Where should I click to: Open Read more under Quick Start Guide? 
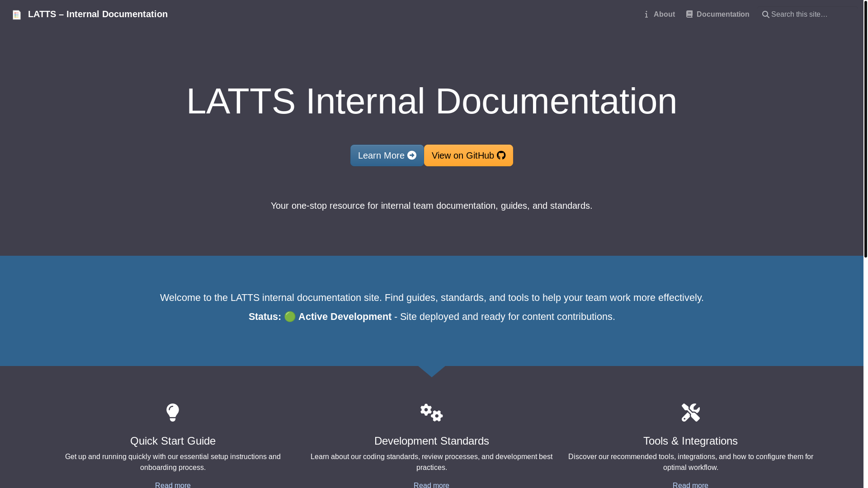173,484
